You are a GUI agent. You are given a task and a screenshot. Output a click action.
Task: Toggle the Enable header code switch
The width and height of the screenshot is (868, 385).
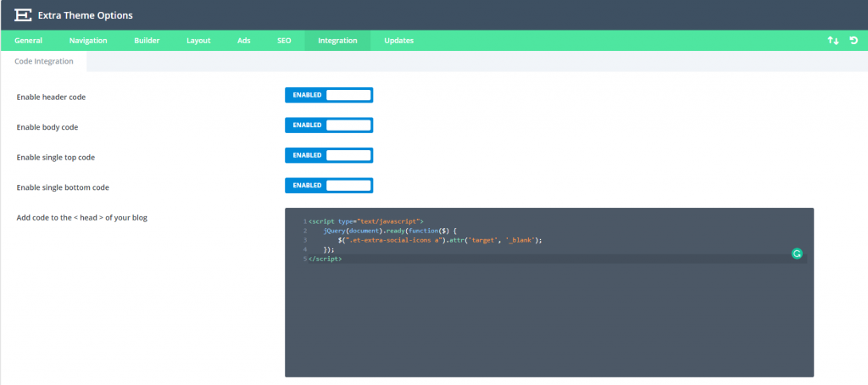point(329,95)
